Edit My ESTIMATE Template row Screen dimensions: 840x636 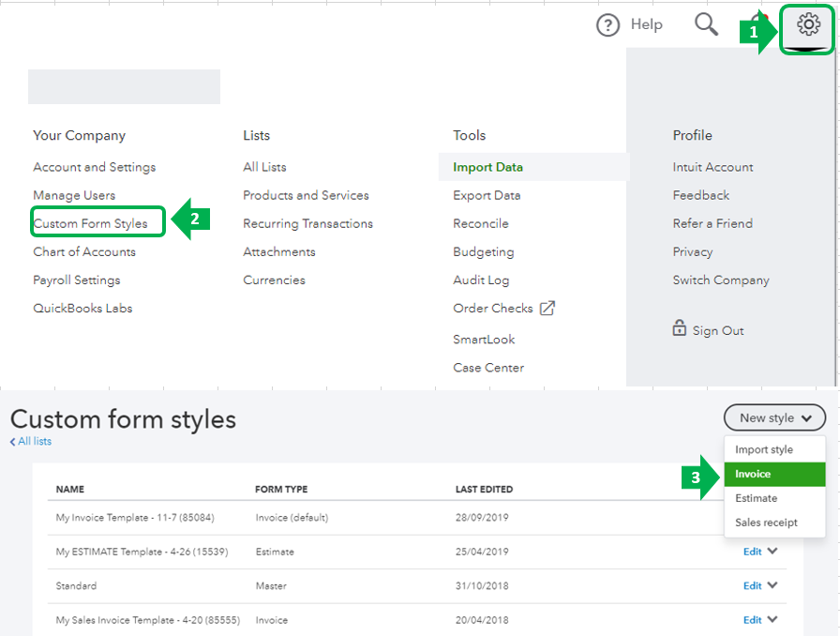pyautogui.click(x=752, y=552)
